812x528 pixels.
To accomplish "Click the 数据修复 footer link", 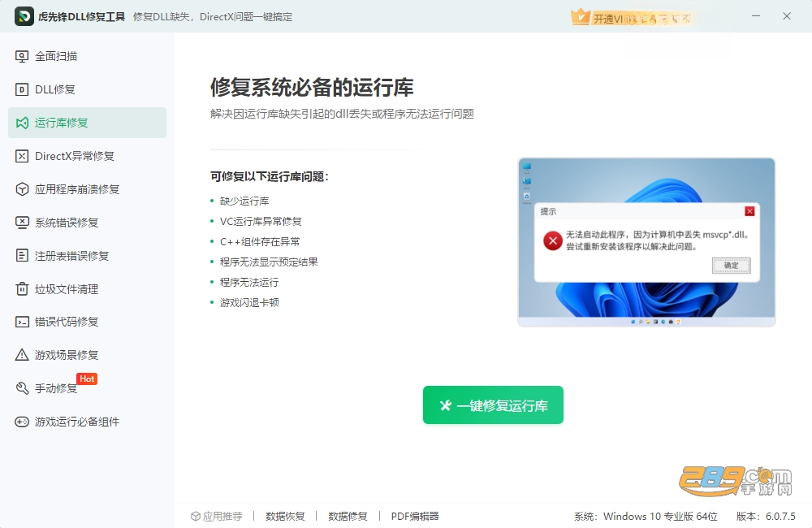I will pyautogui.click(x=348, y=516).
